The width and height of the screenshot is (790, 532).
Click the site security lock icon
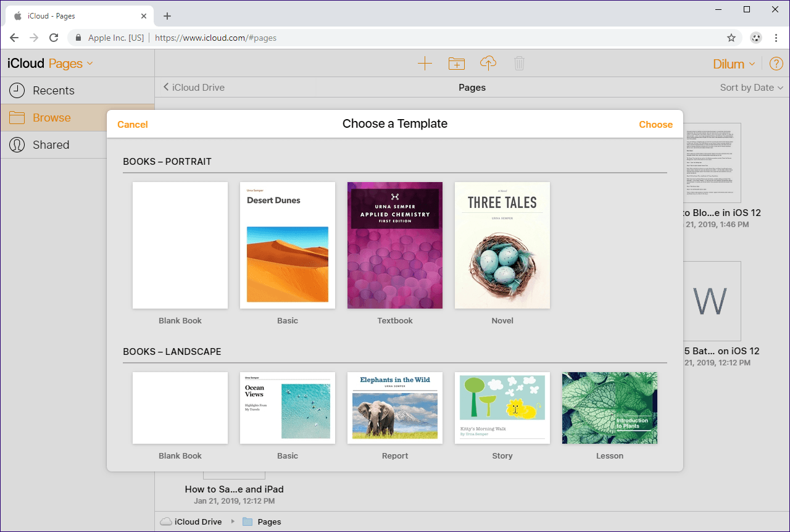pos(78,38)
